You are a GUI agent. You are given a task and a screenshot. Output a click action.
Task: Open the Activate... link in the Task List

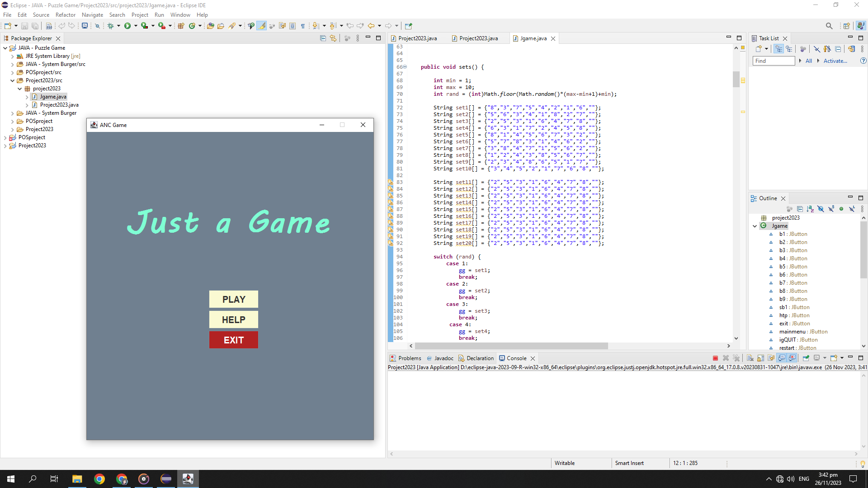tap(835, 61)
